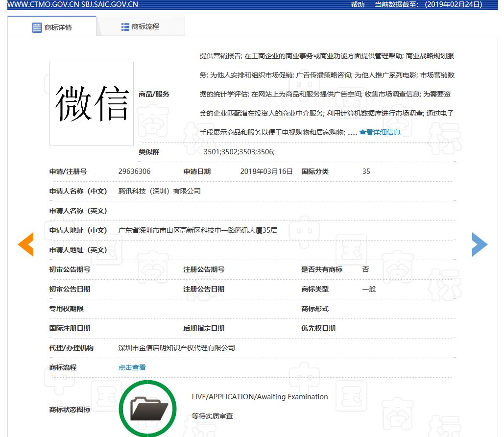Select applicant name 腾讯科技（深圳）有限公司
This screenshot has width=504, height=437.
[x=160, y=191]
